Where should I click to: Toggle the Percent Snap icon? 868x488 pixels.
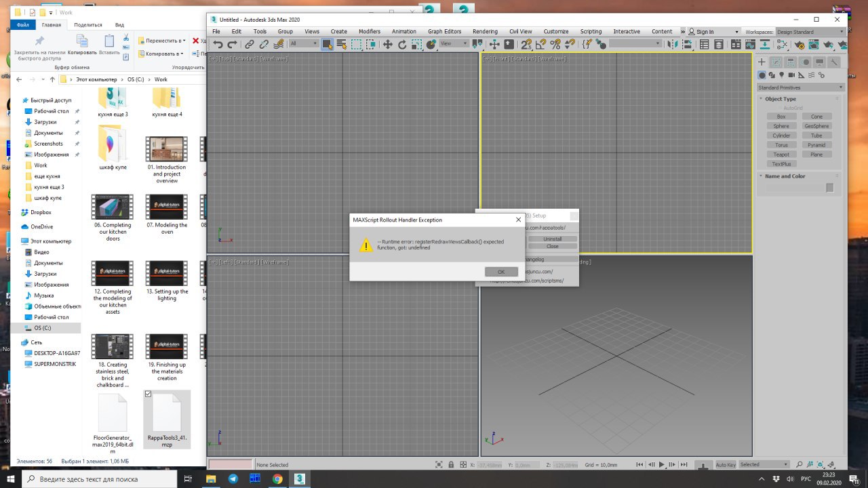click(x=555, y=44)
